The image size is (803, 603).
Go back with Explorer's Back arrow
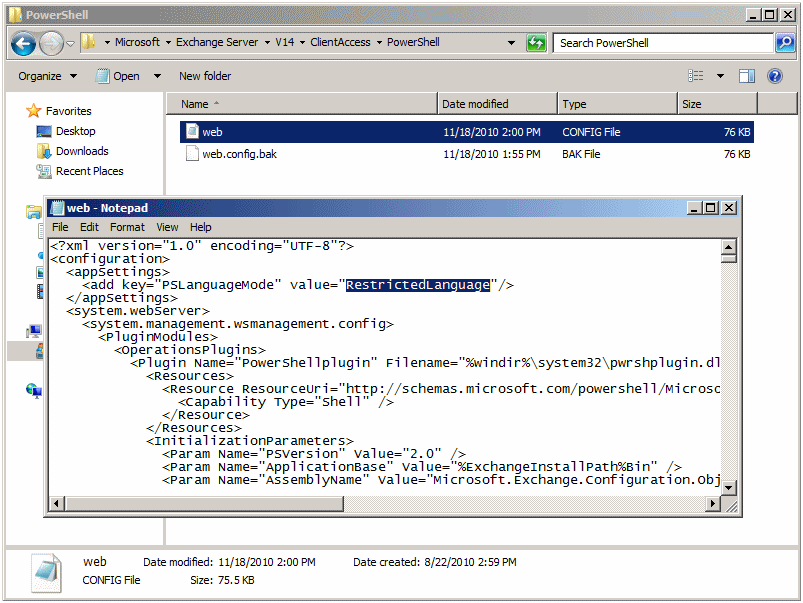coord(24,44)
